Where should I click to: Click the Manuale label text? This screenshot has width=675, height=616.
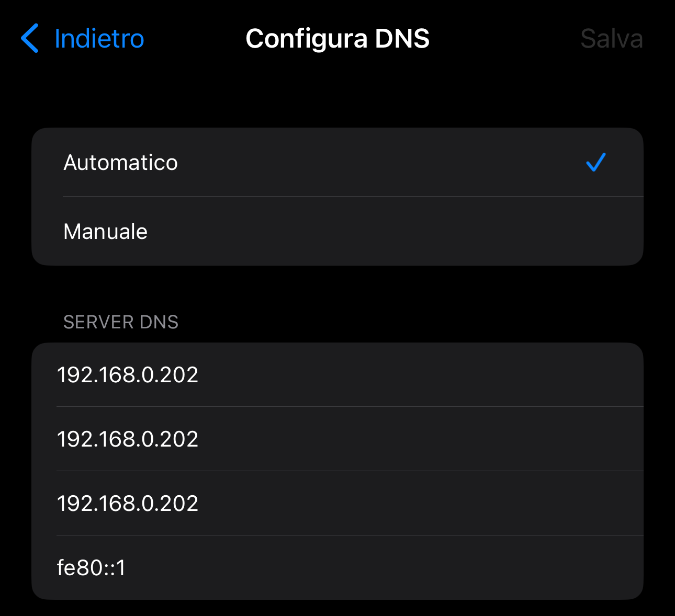coord(105,232)
